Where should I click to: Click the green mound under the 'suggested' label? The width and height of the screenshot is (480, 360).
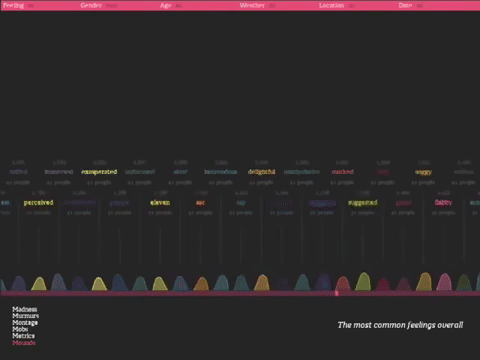click(x=363, y=282)
